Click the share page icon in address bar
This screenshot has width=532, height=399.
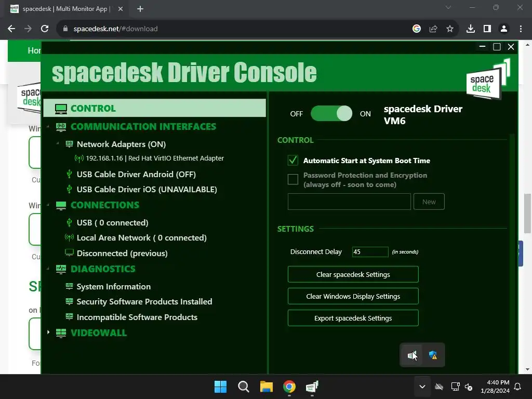(x=433, y=29)
